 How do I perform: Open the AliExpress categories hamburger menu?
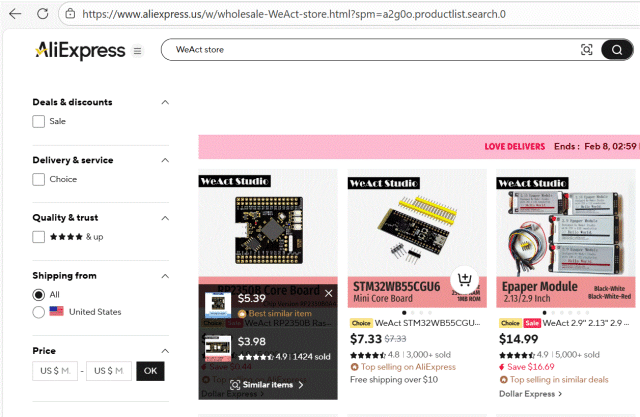tap(138, 51)
